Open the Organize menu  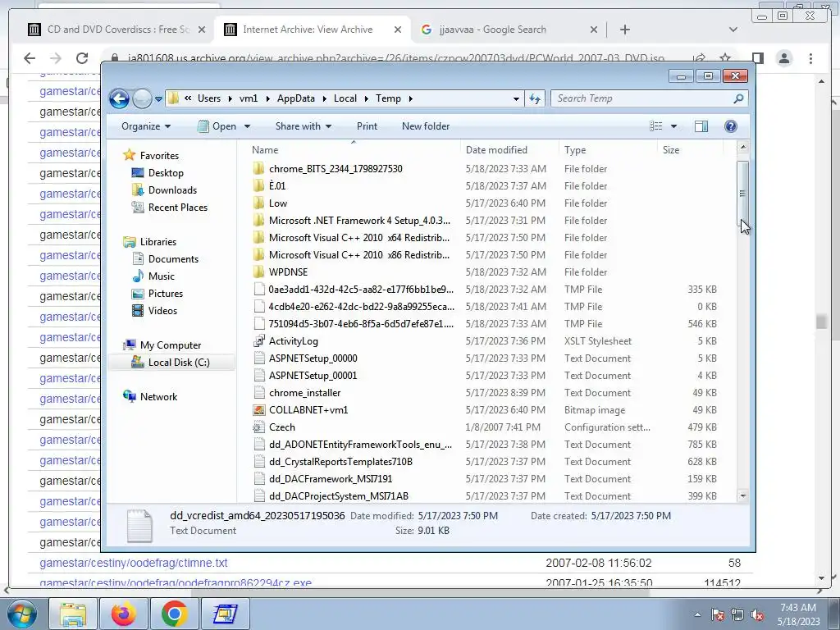click(146, 126)
